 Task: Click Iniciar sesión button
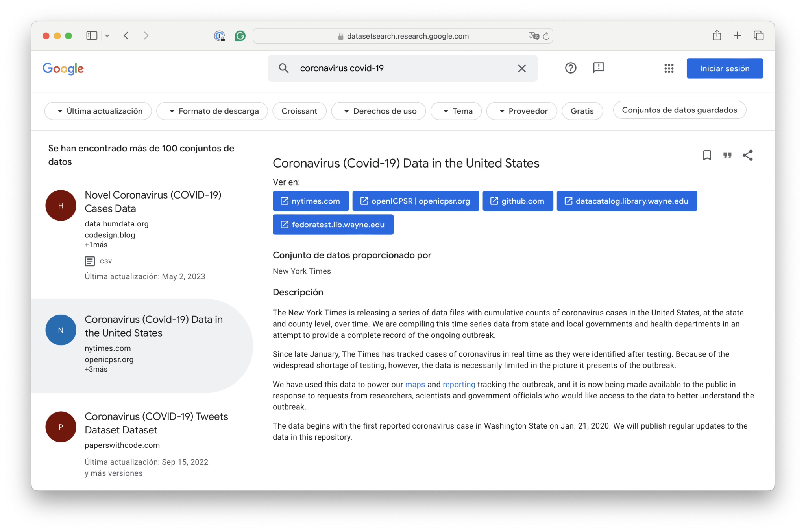(x=725, y=68)
